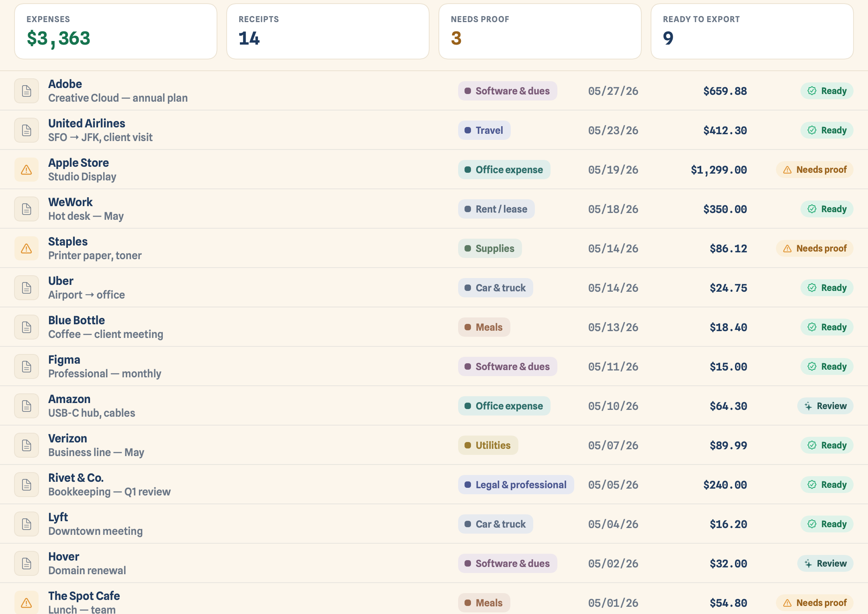This screenshot has width=868, height=614.
Task: Select The Spot Cafe vendor name
Action: [x=84, y=596]
